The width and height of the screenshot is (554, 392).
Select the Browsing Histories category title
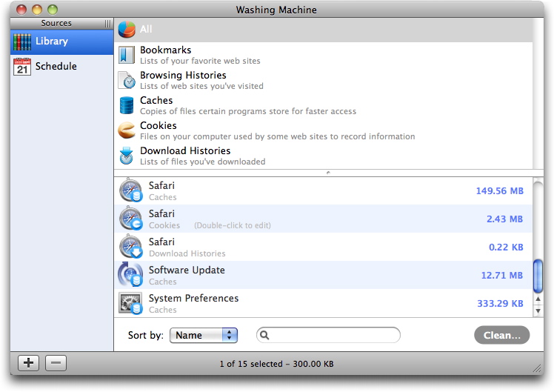183,75
